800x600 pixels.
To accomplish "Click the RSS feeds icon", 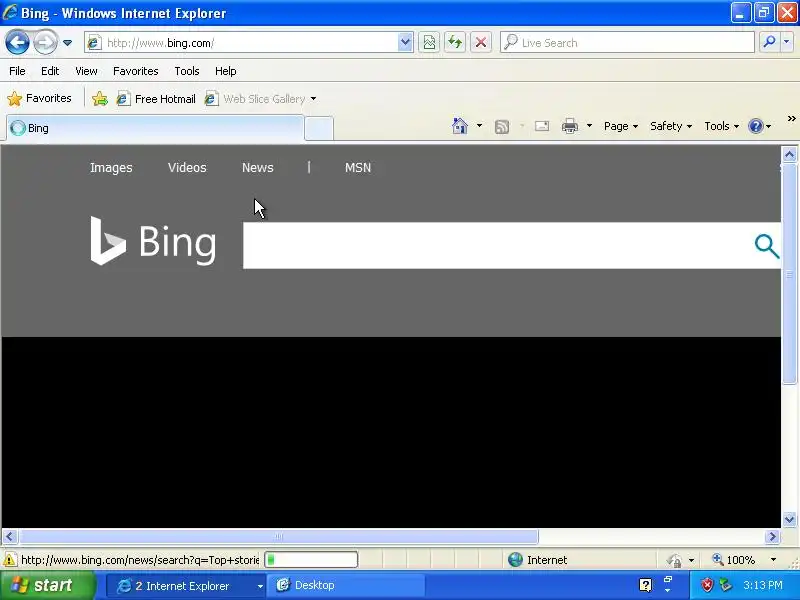I will coord(502,127).
